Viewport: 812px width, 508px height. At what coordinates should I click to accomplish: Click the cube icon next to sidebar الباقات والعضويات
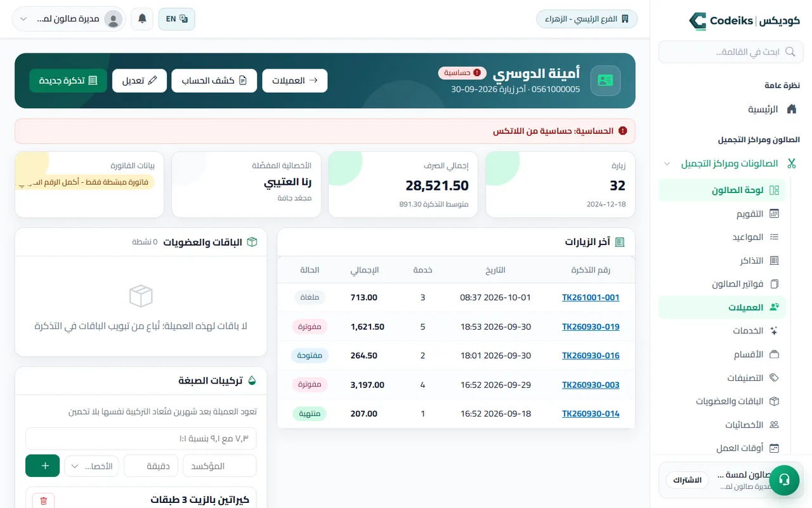tap(774, 401)
